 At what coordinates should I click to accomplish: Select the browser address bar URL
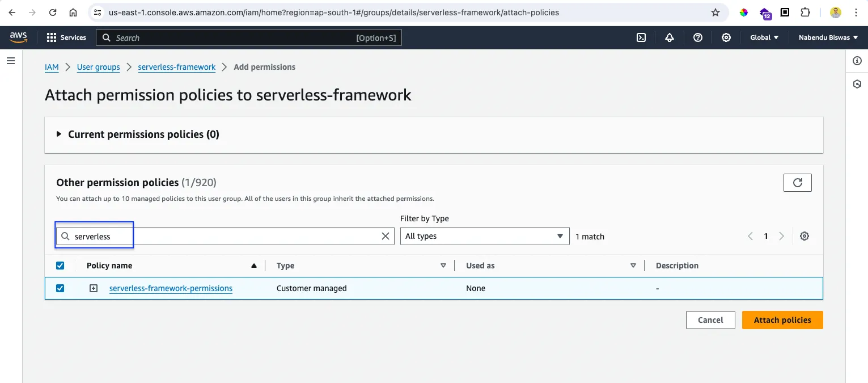click(334, 12)
